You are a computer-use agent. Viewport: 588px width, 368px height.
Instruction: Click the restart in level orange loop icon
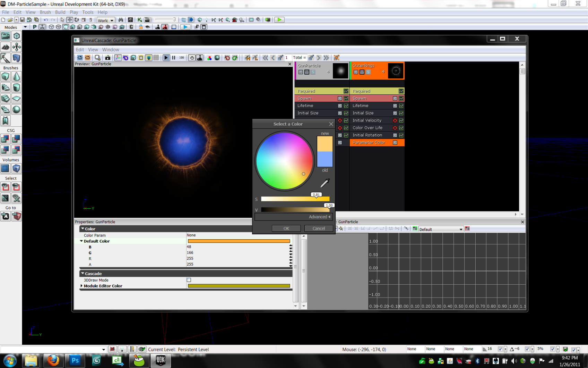coord(87,58)
